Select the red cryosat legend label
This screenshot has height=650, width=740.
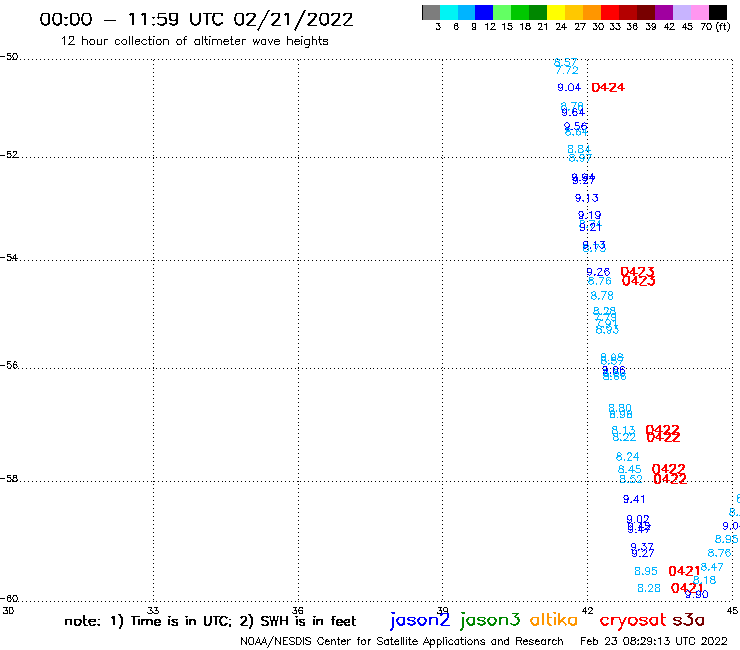pos(632,620)
